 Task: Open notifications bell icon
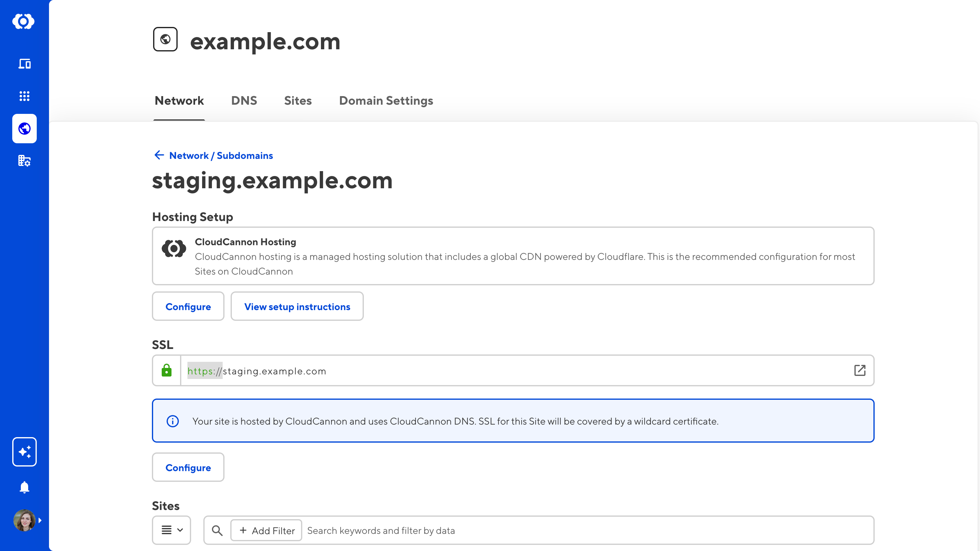(x=24, y=487)
